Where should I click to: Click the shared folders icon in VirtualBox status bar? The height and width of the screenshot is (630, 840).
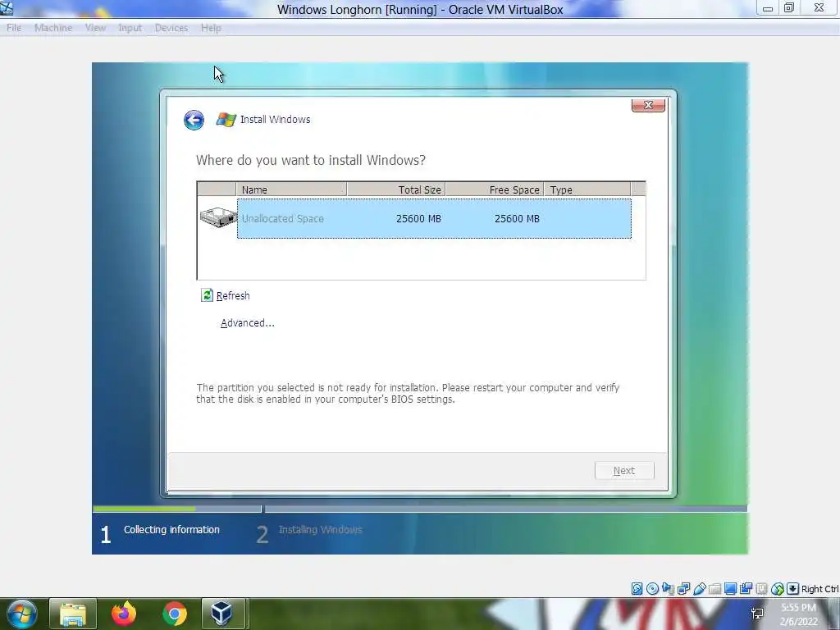pos(714,589)
